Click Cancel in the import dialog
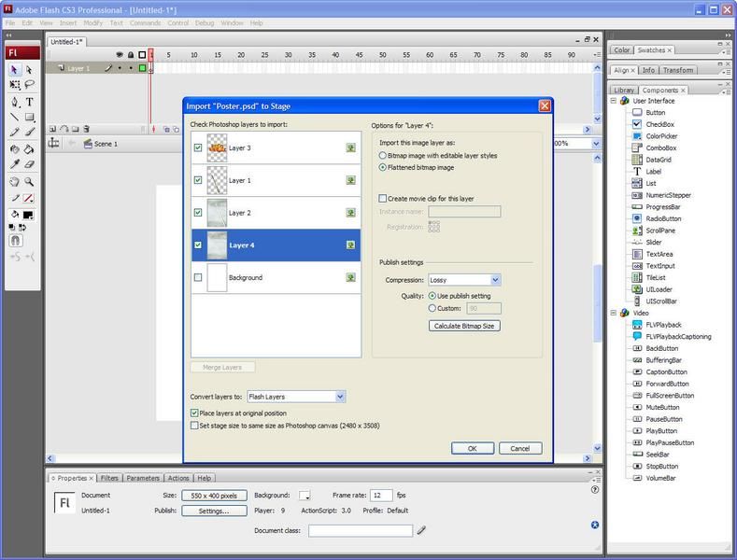 pos(520,448)
